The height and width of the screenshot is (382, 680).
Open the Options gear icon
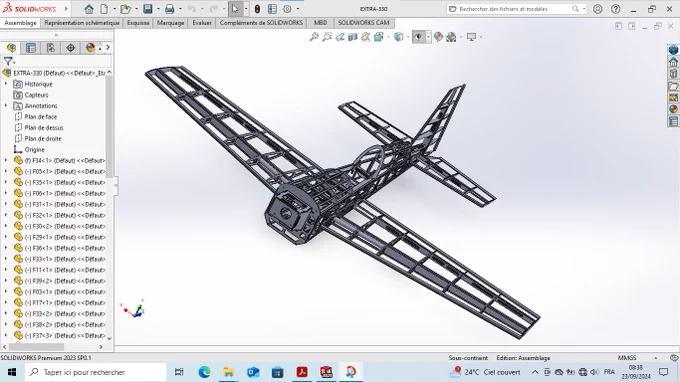[287, 9]
